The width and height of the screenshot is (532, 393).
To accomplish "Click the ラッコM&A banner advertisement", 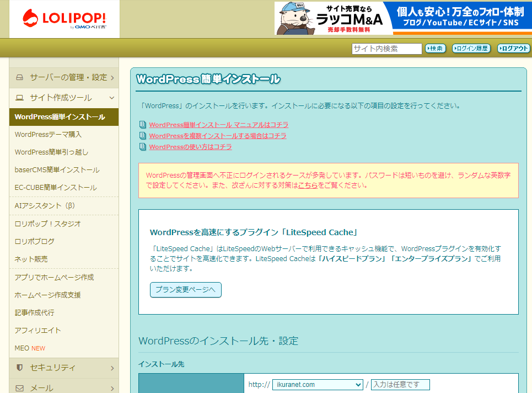I will [402, 18].
